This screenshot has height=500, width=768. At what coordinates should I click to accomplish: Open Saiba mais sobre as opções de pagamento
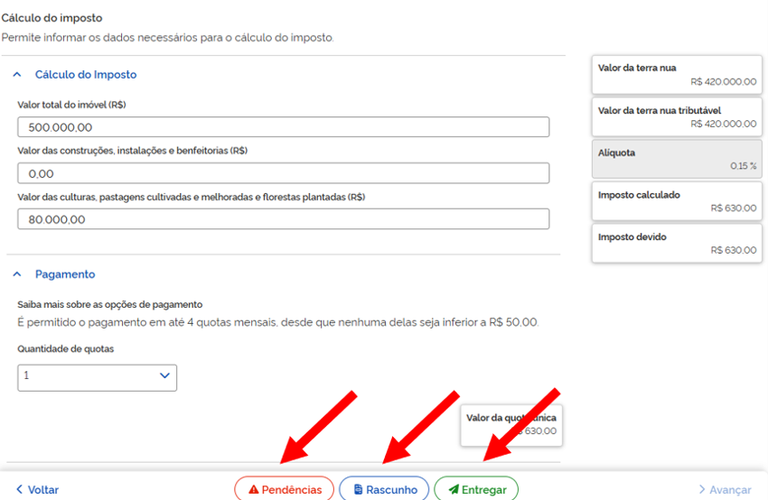[110, 305]
